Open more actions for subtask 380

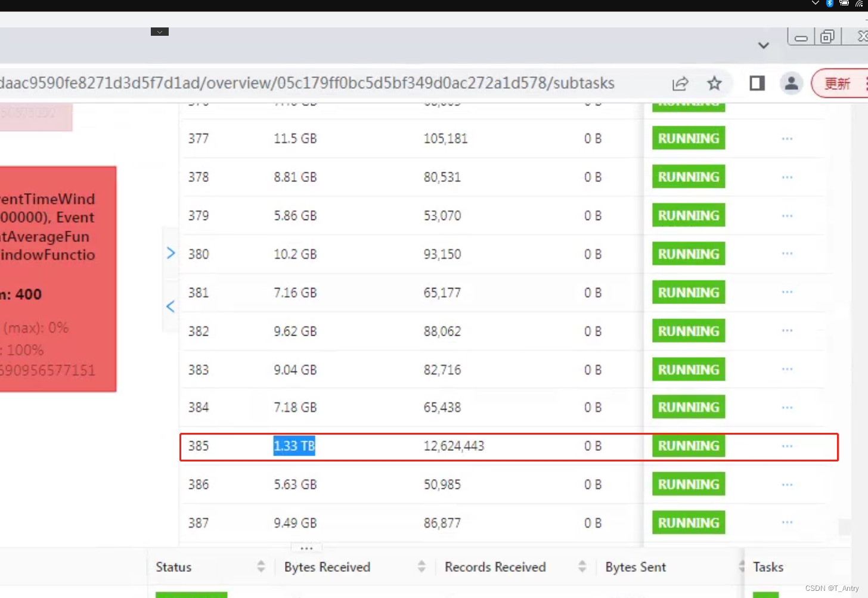click(x=787, y=253)
